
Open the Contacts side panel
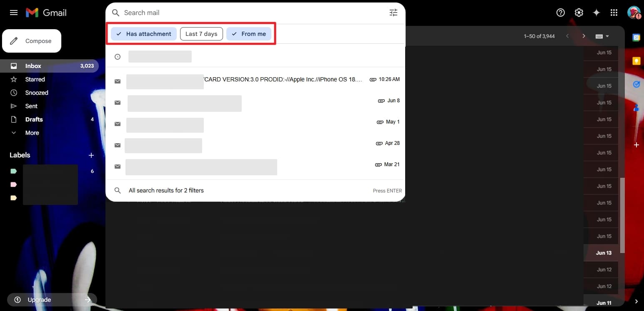tap(636, 108)
